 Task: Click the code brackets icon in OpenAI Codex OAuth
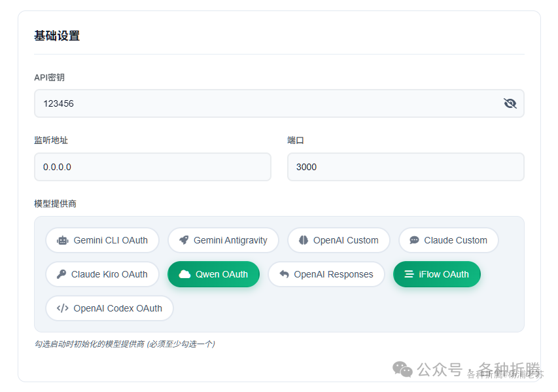[63, 308]
